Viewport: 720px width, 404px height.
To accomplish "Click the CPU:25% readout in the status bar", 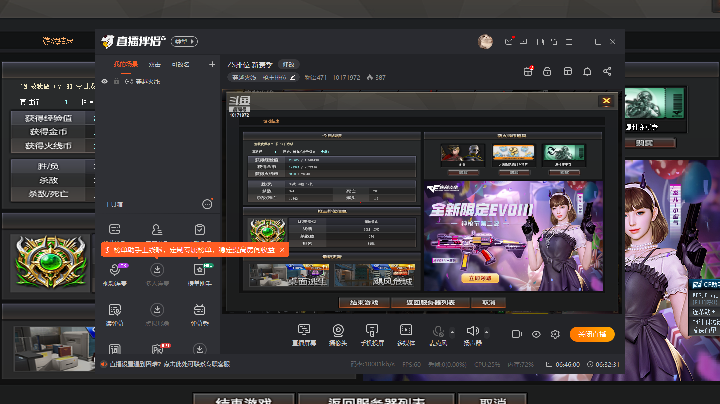I will point(487,365).
